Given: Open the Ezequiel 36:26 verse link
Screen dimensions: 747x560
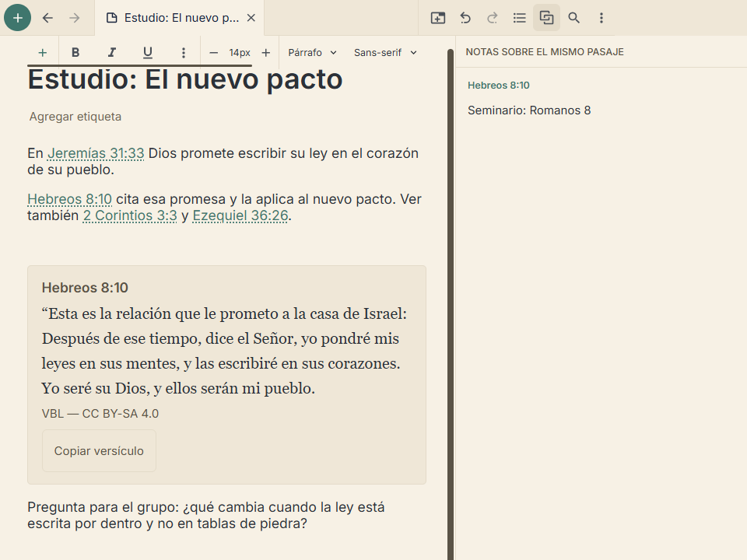Looking at the screenshot, I should coord(240,215).
